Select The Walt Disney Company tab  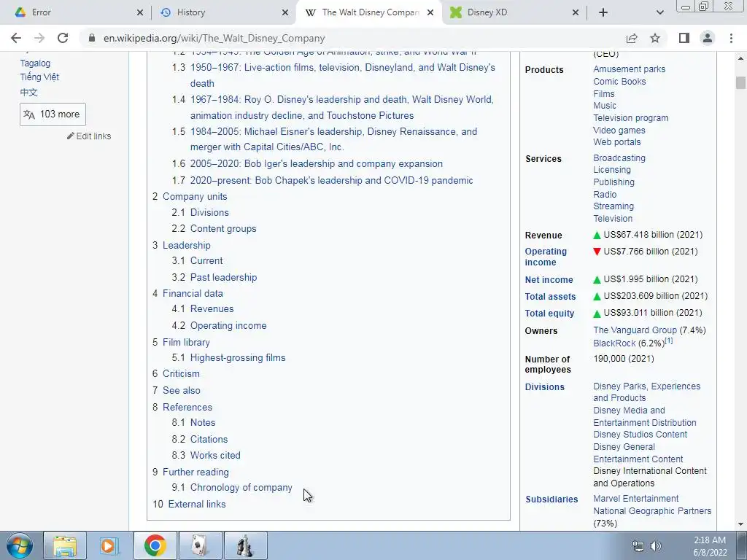[x=368, y=12]
